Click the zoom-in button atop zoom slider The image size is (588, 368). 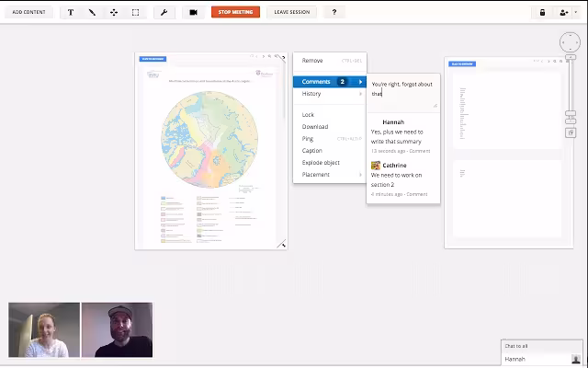(x=571, y=57)
